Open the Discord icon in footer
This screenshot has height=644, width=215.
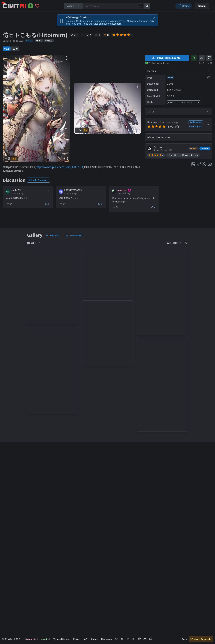(x=116, y=639)
